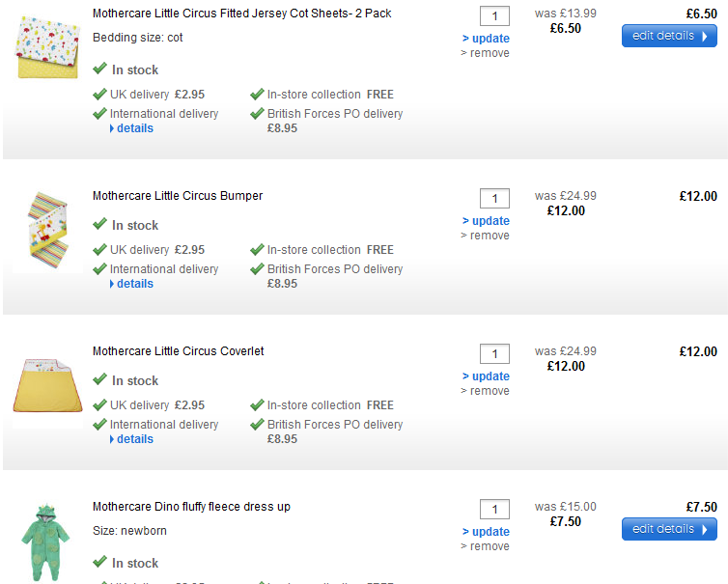Open Mothercare Dino fluffy fleece dress up title
This screenshot has width=728, height=584.
(x=191, y=507)
